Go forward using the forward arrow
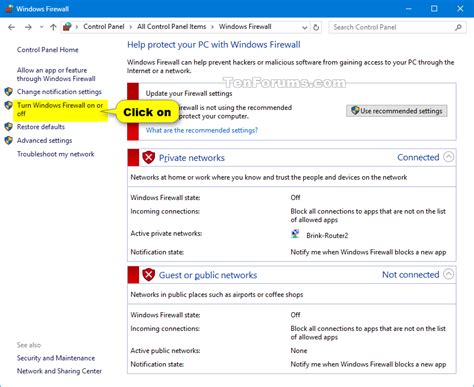Screen dimensions: 474x387 28,27
